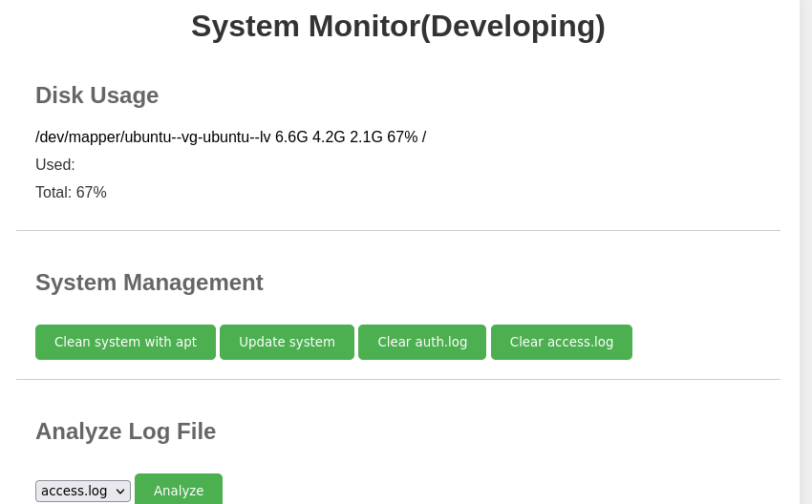
Task: Click the Analyze Log File heading
Action: point(125,431)
